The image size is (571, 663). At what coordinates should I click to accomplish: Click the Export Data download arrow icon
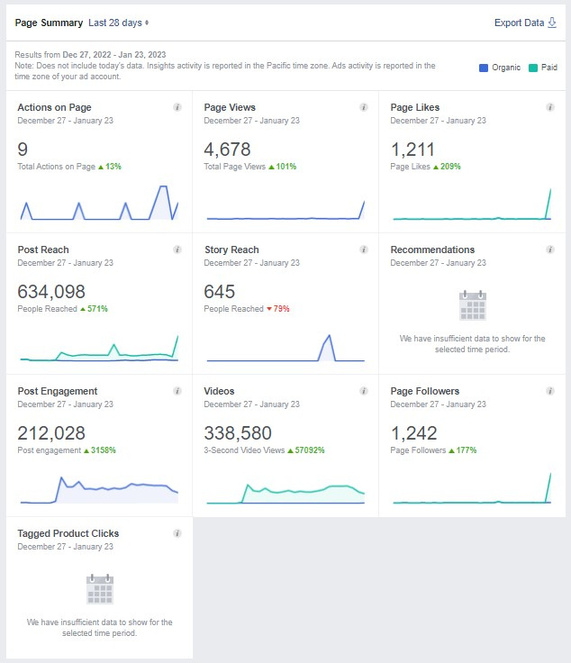tap(552, 23)
